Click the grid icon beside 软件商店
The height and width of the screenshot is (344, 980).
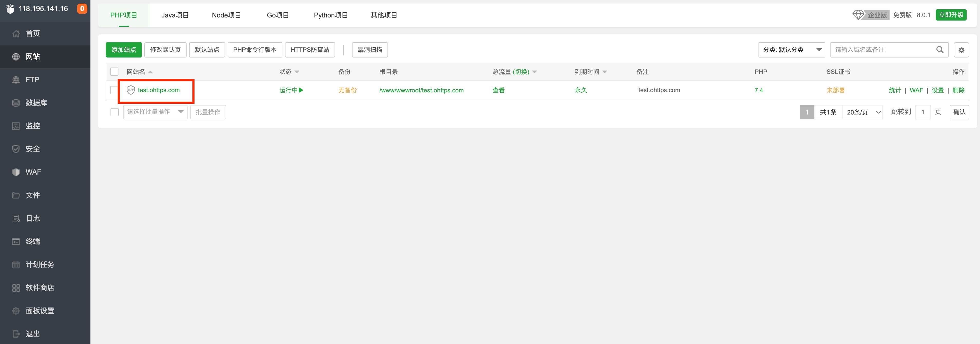point(16,288)
